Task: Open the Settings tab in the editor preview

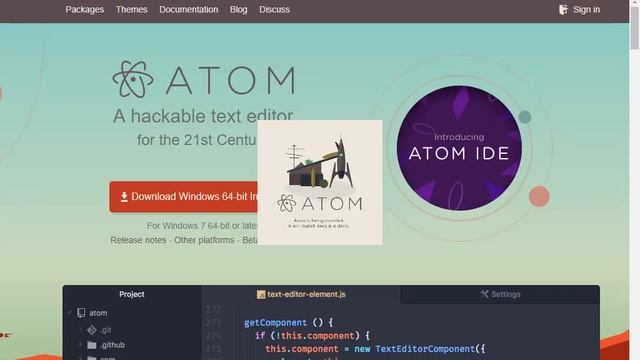Action: coord(500,294)
